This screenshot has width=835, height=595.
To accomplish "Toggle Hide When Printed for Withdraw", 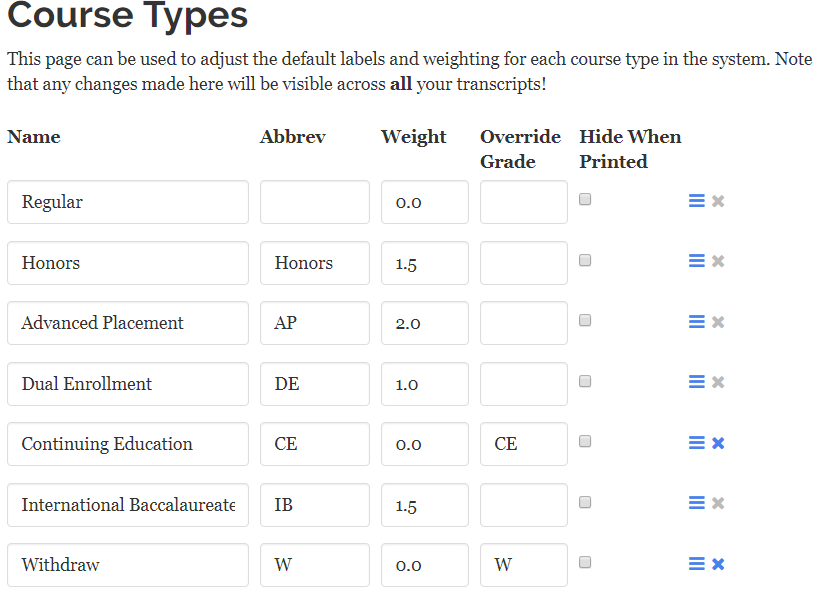I will click(586, 562).
